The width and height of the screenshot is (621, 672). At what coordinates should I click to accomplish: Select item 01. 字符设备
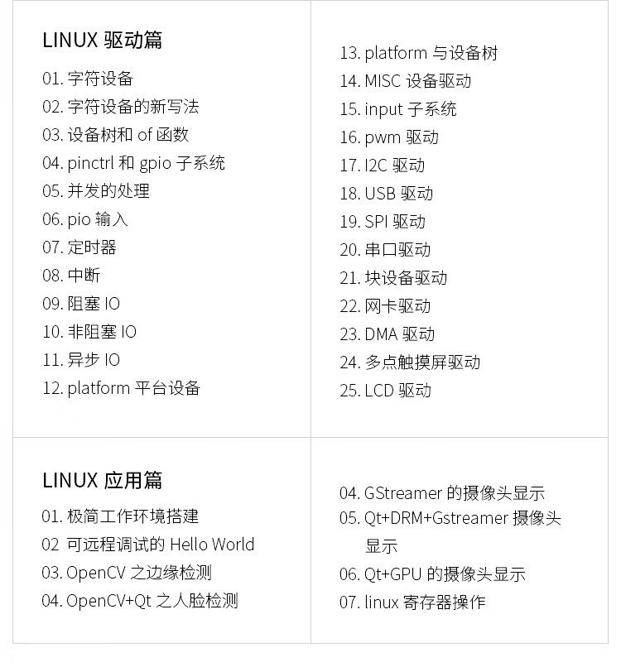point(88,79)
